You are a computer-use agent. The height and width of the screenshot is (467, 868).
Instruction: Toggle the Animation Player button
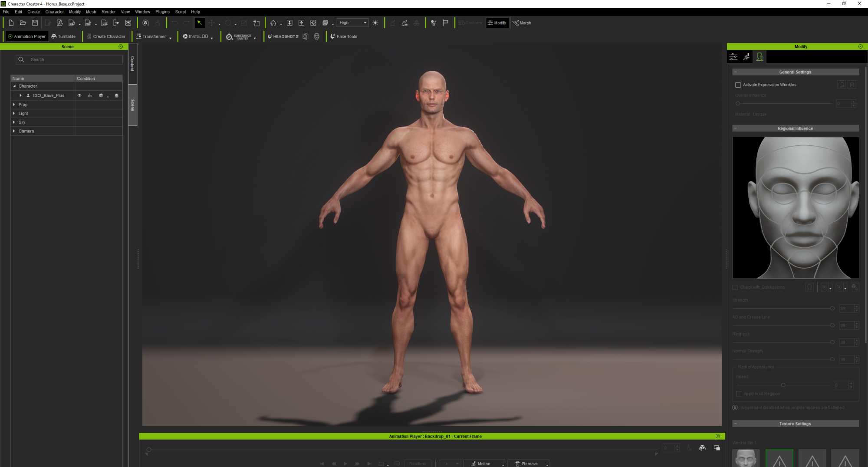coord(26,36)
